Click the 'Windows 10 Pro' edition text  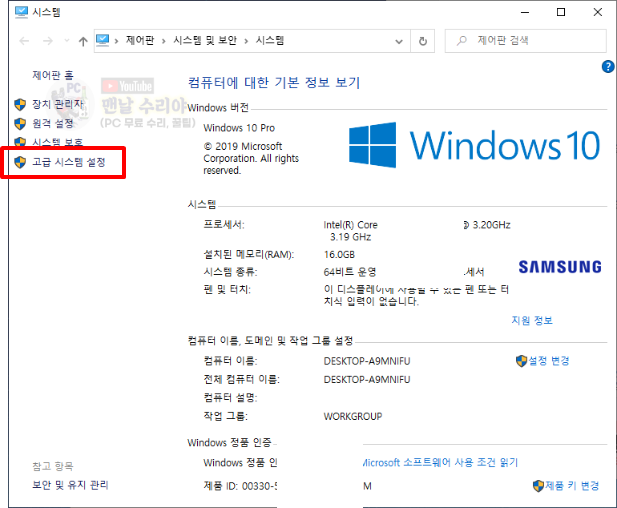tap(239, 128)
